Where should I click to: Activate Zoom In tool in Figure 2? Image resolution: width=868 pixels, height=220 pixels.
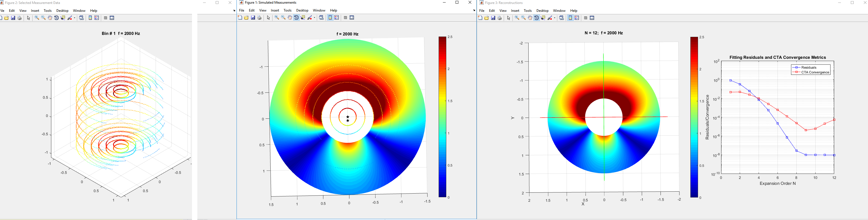tap(37, 18)
